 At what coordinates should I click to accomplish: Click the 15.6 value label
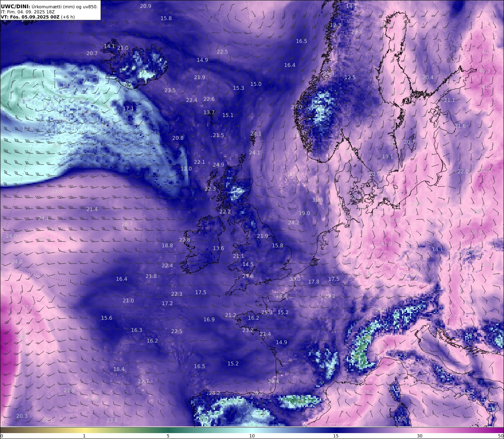107,318
